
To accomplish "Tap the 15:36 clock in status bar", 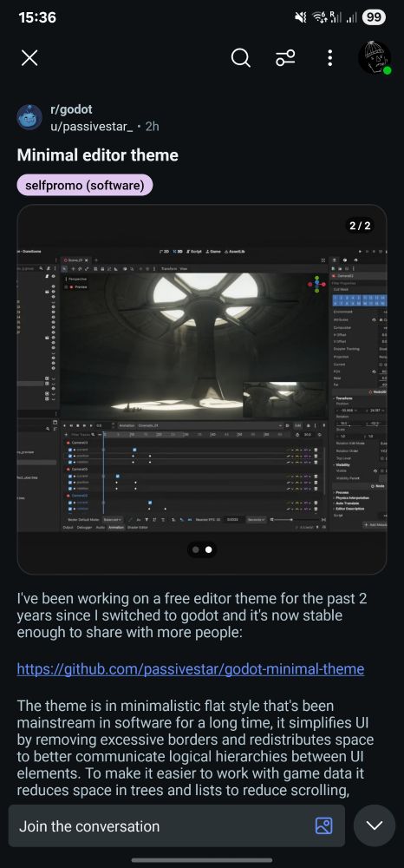I will (37, 17).
